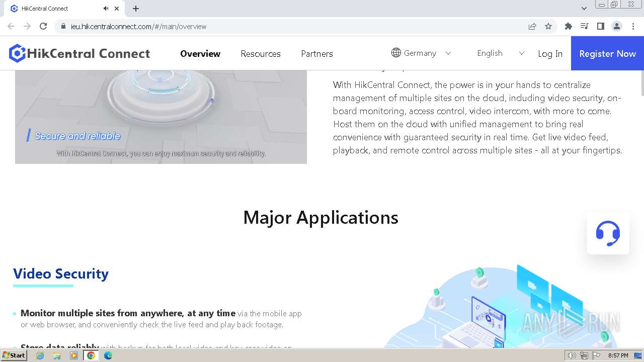The height and width of the screenshot is (362, 644).
Task: Click the Video Security heading
Action: (x=61, y=274)
